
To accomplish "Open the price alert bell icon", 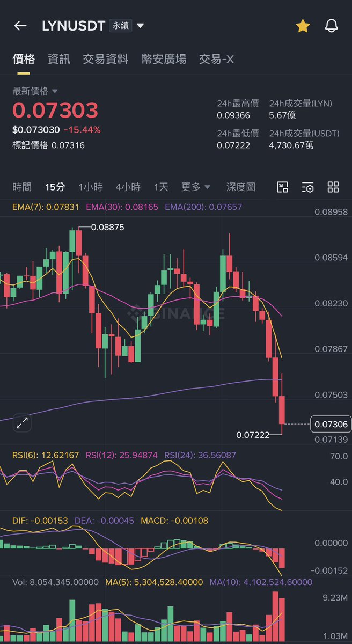I will click(332, 26).
